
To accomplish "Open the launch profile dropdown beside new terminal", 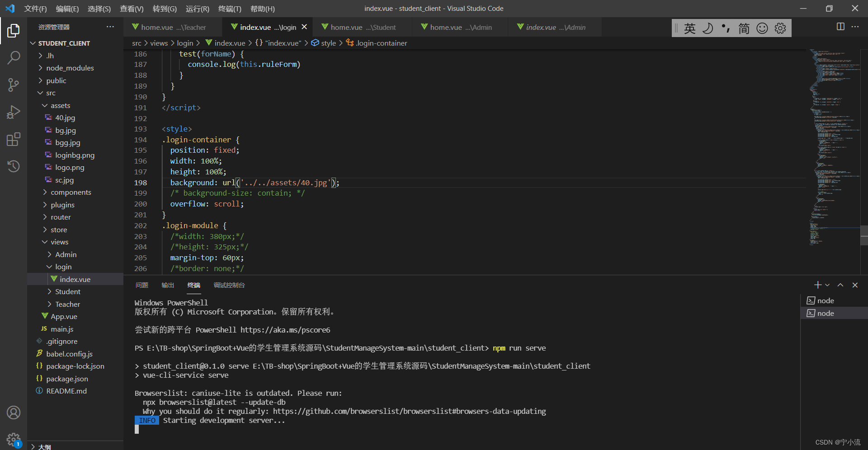I will (827, 285).
